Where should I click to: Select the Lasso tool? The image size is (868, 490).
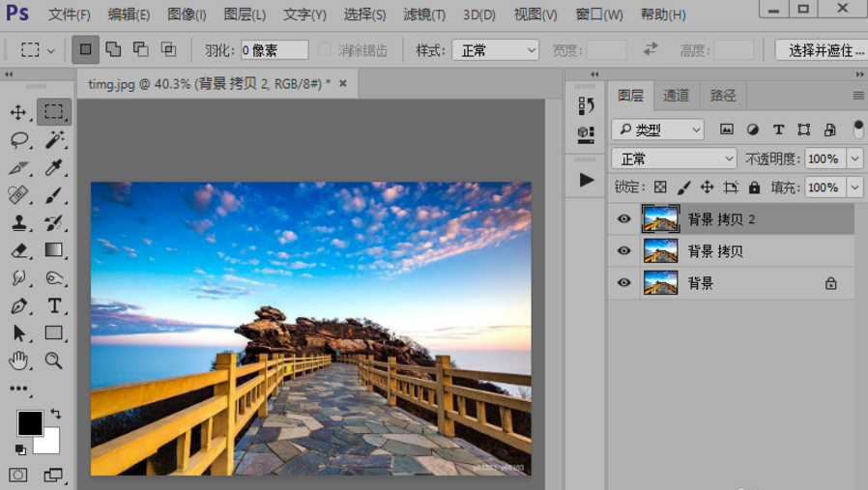point(18,140)
